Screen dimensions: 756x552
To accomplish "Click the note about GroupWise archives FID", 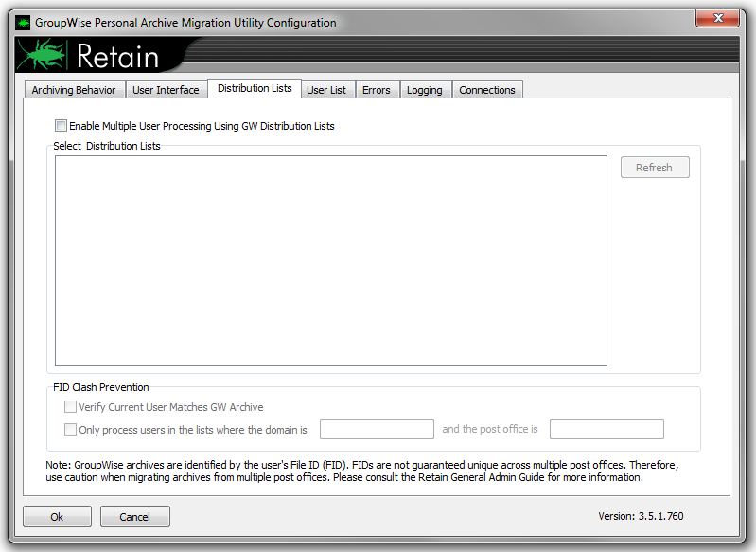I will (362, 471).
